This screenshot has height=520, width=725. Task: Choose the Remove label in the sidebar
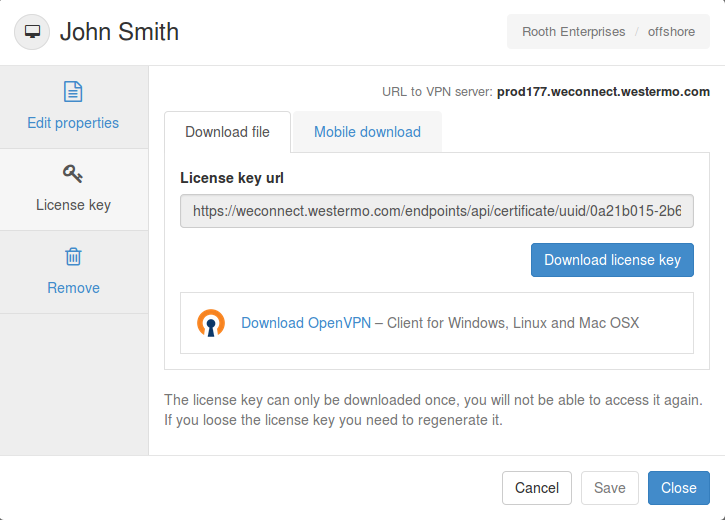coord(73,288)
